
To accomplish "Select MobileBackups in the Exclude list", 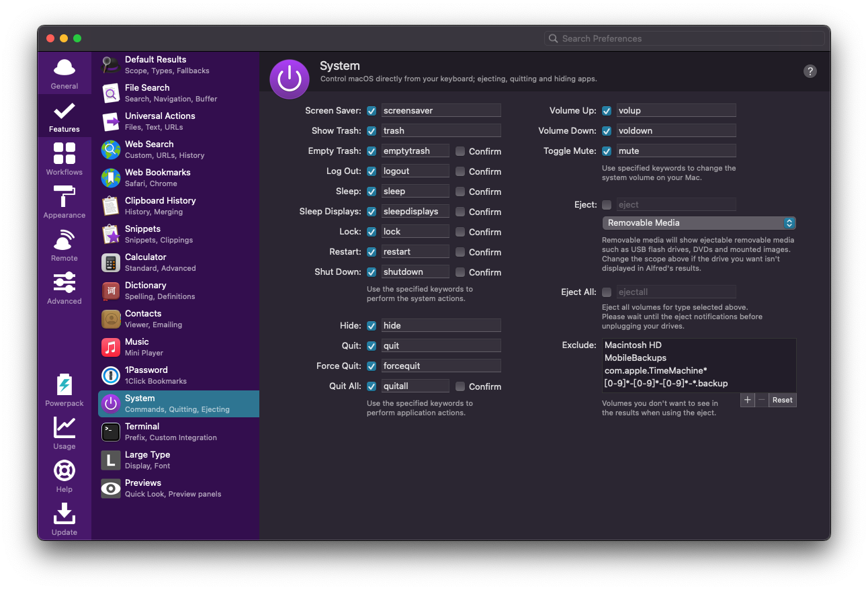I will (x=699, y=358).
